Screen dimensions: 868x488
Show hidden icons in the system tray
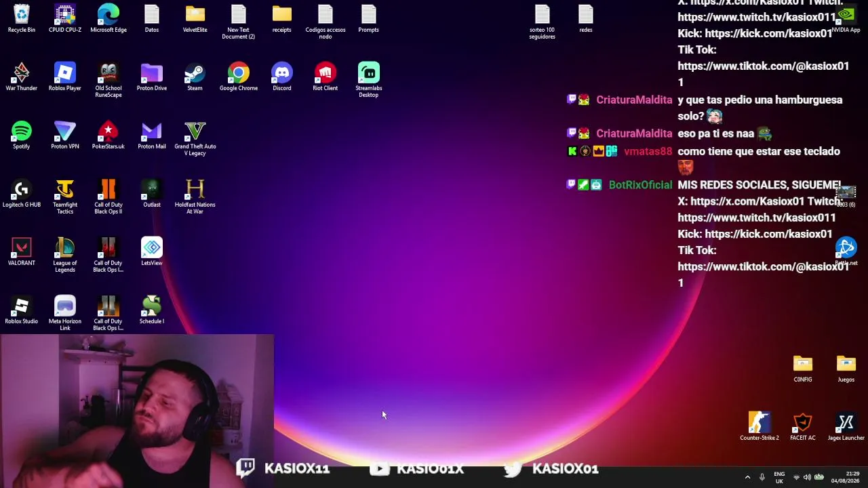[x=747, y=477]
